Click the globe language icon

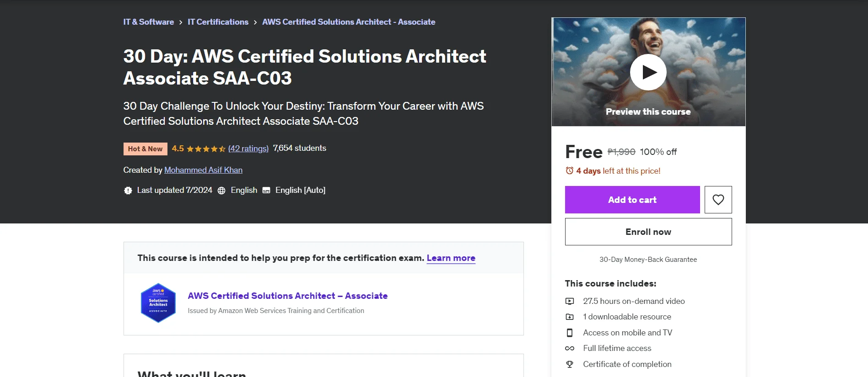(221, 191)
